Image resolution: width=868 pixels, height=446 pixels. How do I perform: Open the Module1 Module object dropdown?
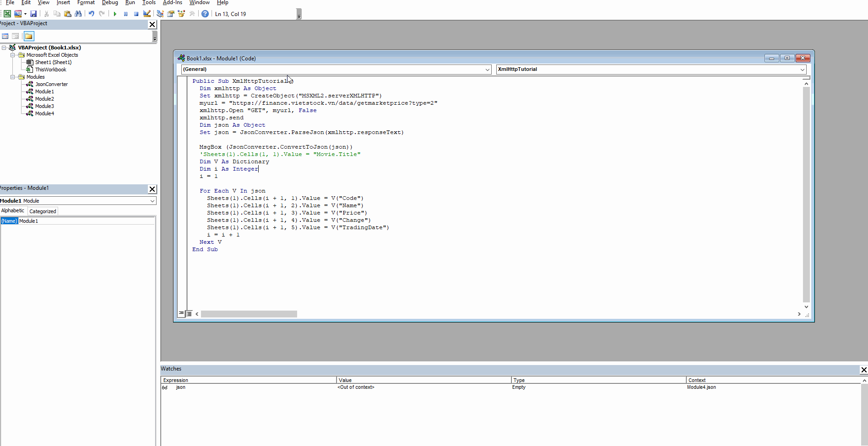152,201
